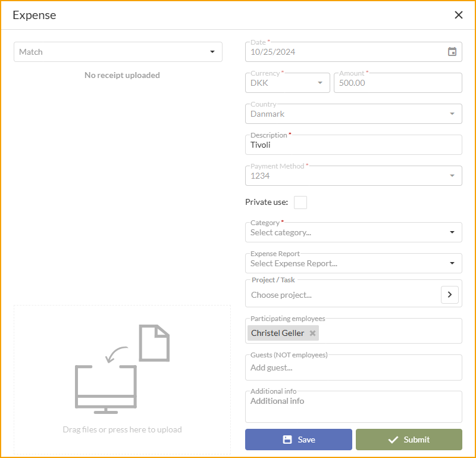Open the date picker calendar icon
This screenshot has height=458, width=476.
[453, 52]
